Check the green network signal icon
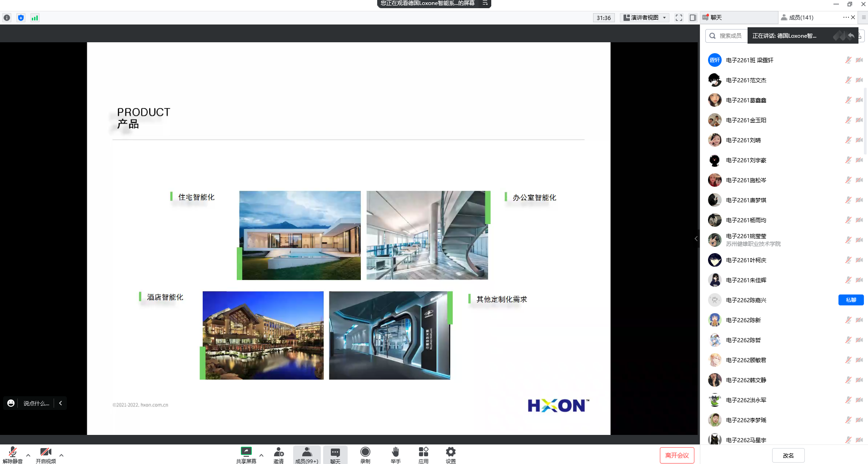The height and width of the screenshot is (464, 868). point(35,18)
